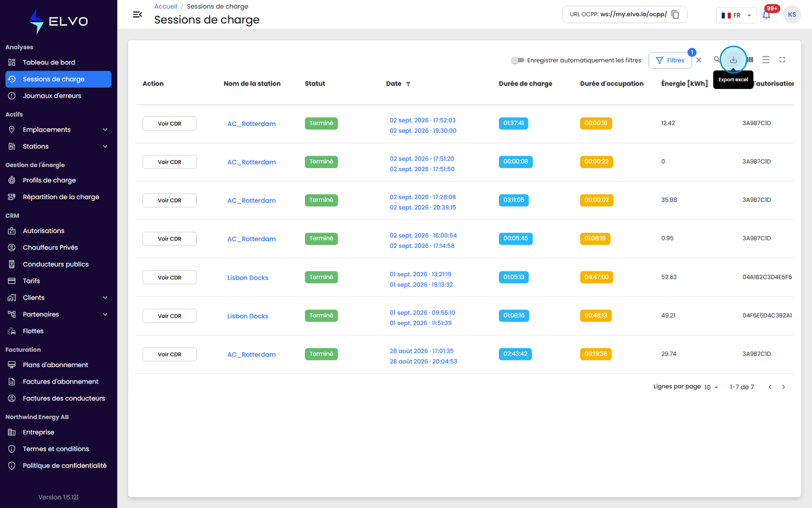Copy the OCPP URL to clipboard
The image size is (812, 508).
(x=675, y=14)
